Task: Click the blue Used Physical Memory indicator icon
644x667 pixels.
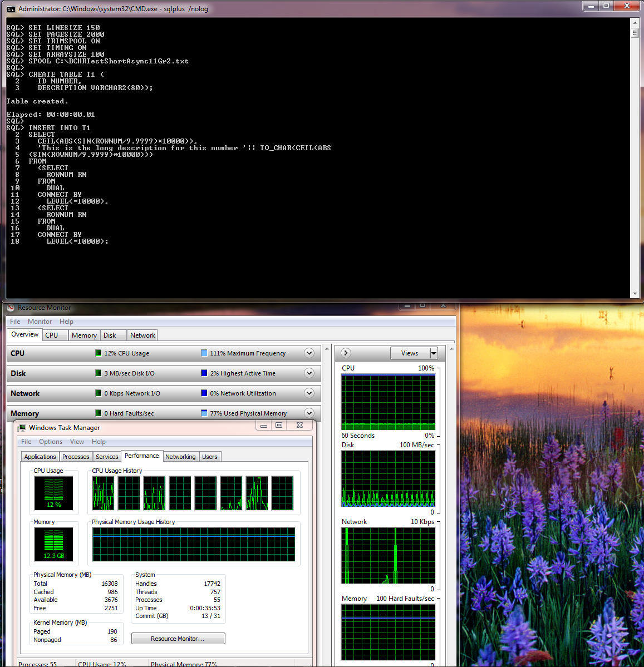Action: point(204,413)
